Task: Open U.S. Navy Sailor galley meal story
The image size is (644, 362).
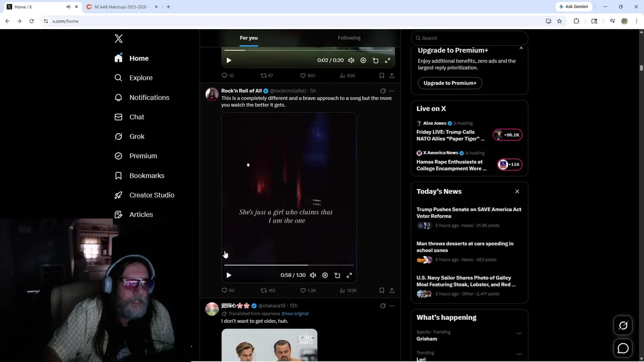Action: pyautogui.click(x=466, y=281)
